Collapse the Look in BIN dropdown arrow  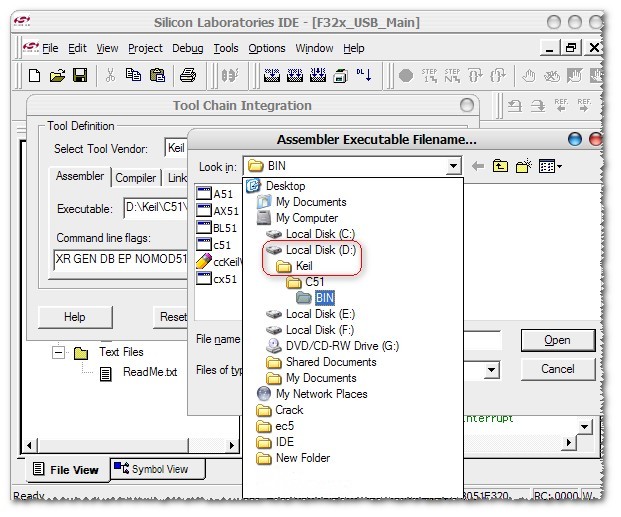tap(453, 166)
